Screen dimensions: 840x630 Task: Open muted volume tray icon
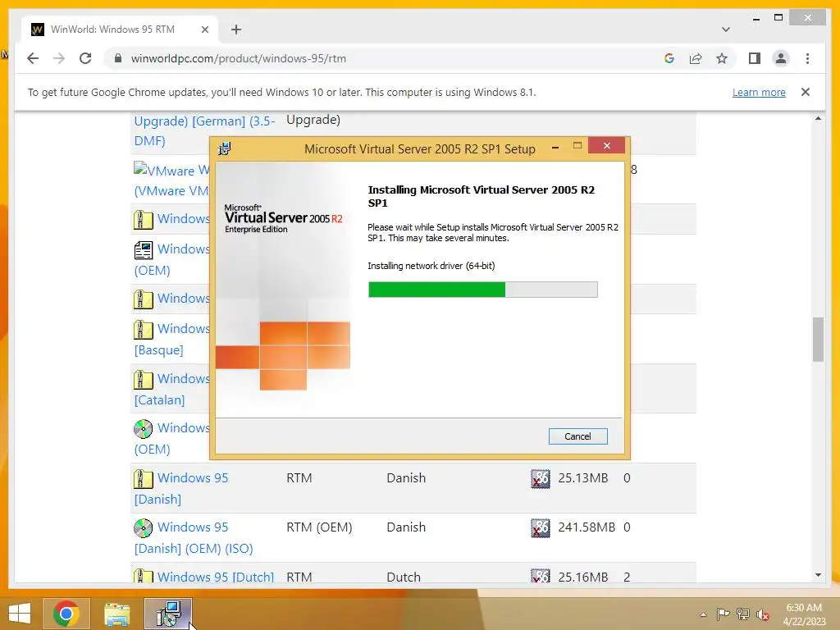tap(762, 614)
